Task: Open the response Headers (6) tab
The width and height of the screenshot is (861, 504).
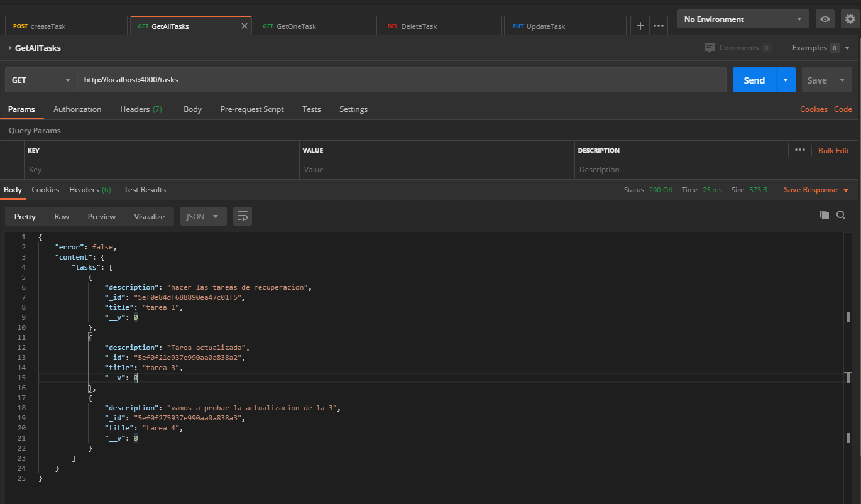Action: 90,190
